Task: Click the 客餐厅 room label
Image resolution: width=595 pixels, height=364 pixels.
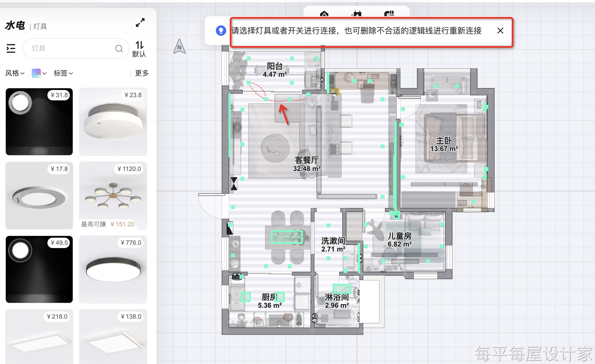Action: 307,164
